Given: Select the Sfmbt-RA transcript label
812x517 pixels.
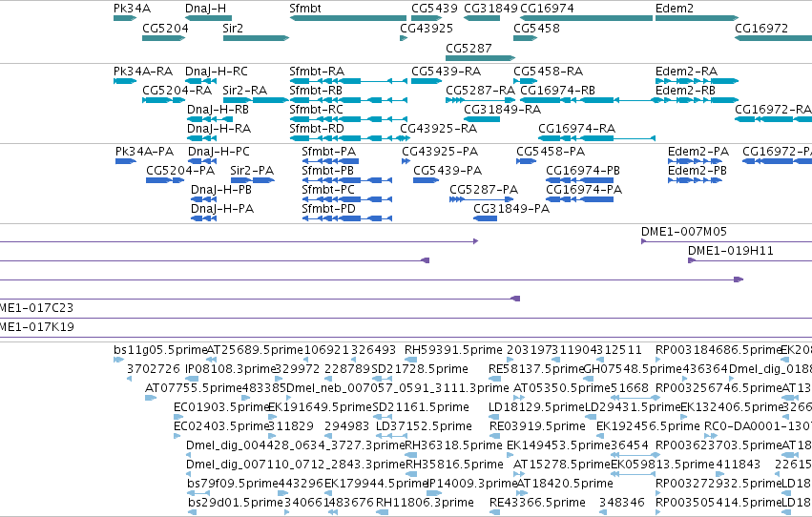Looking at the screenshot, I should (317, 71).
